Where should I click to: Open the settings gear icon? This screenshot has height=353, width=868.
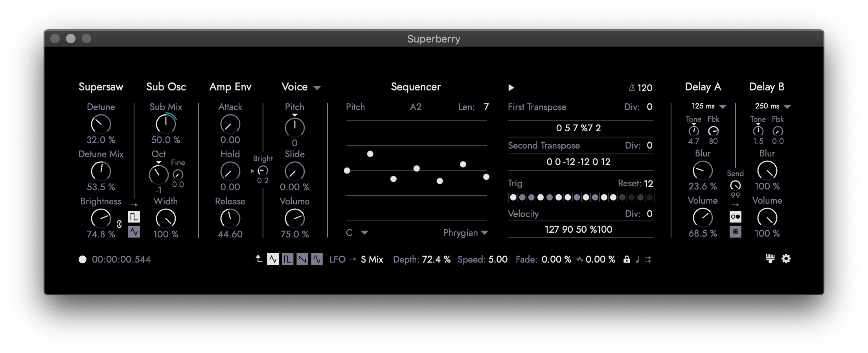click(x=786, y=259)
